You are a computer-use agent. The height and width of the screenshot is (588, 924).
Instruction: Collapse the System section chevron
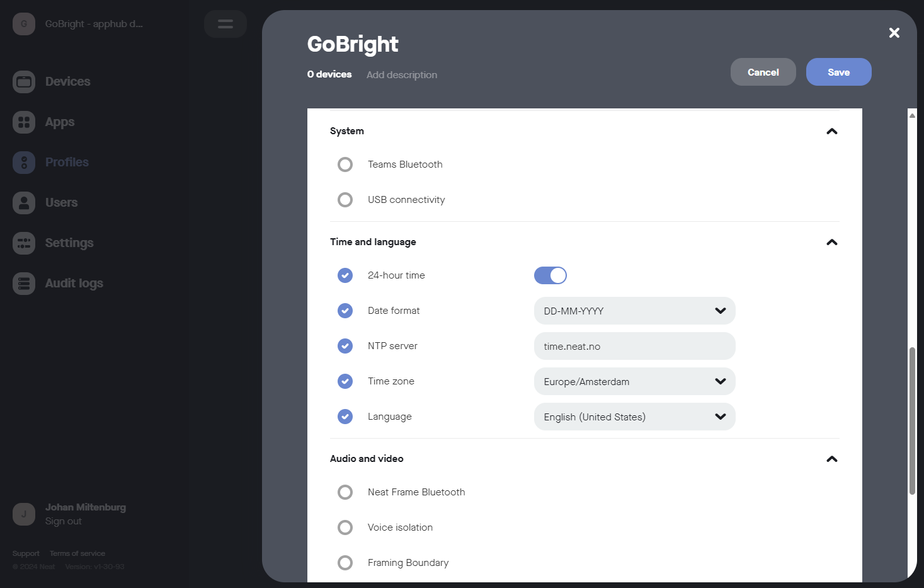tap(831, 131)
